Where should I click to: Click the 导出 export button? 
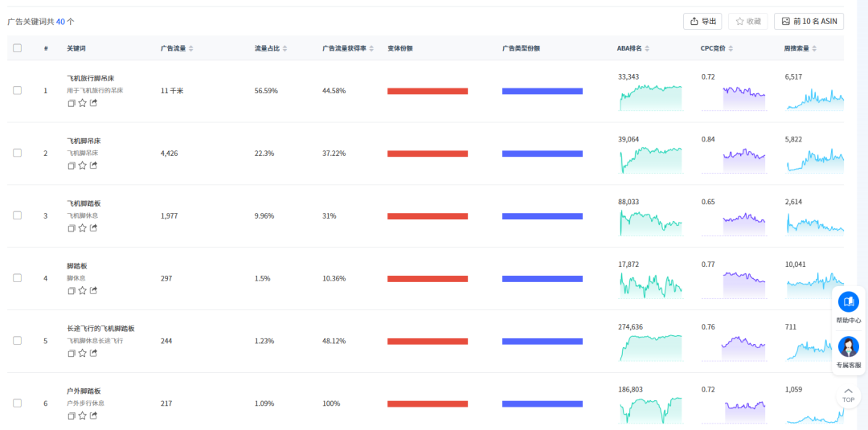pyautogui.click(x=702, y=22)
